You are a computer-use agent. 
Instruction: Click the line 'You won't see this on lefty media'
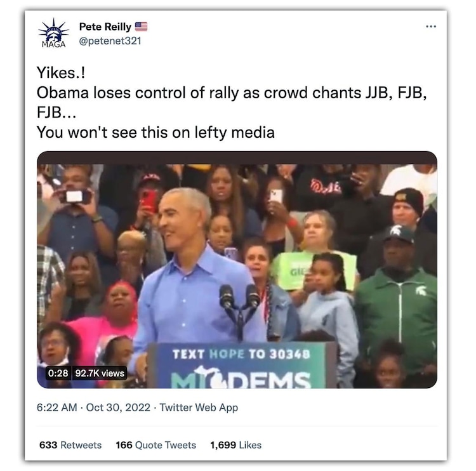click(155, 133)
